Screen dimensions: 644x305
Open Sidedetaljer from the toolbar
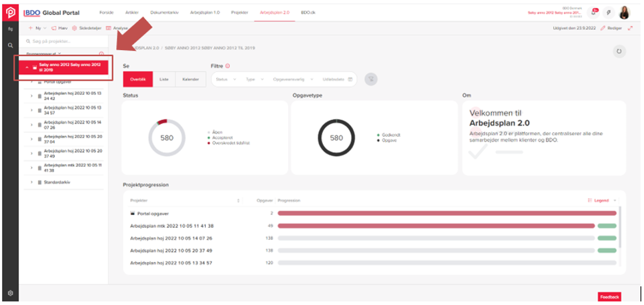coord(87,28)
